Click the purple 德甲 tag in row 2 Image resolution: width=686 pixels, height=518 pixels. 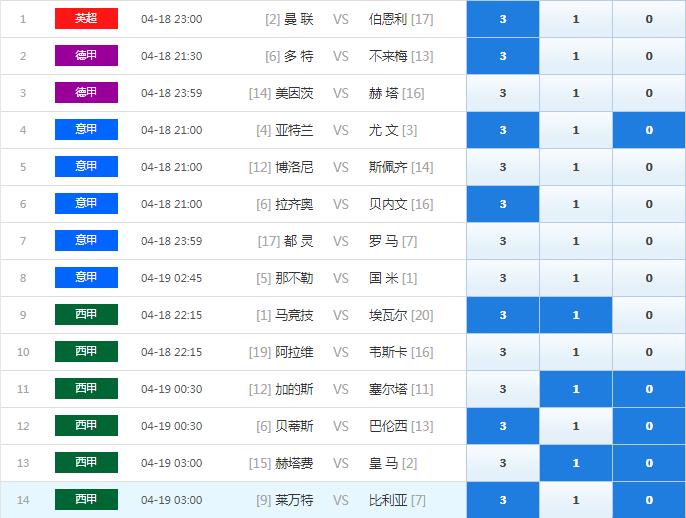pos(86,56)
